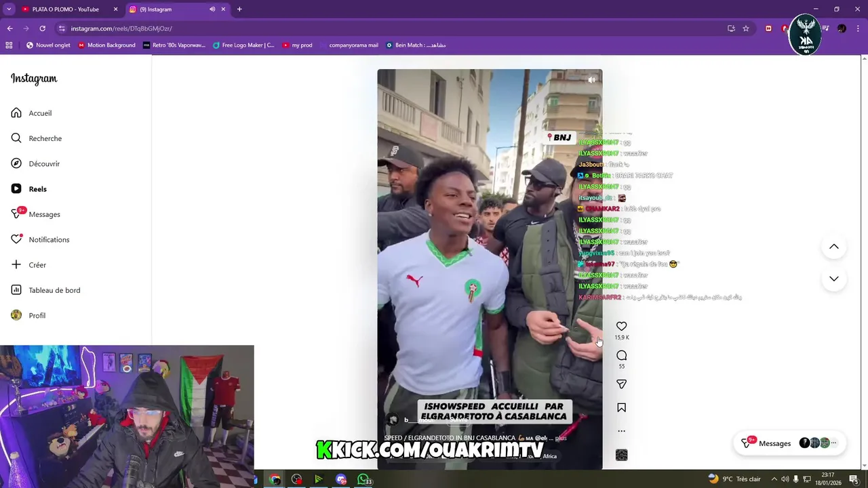Image resolution: width=868 pixels, height=488 pixels.
Task: Open a new browser tab
Action: click(x=239, y=9)
